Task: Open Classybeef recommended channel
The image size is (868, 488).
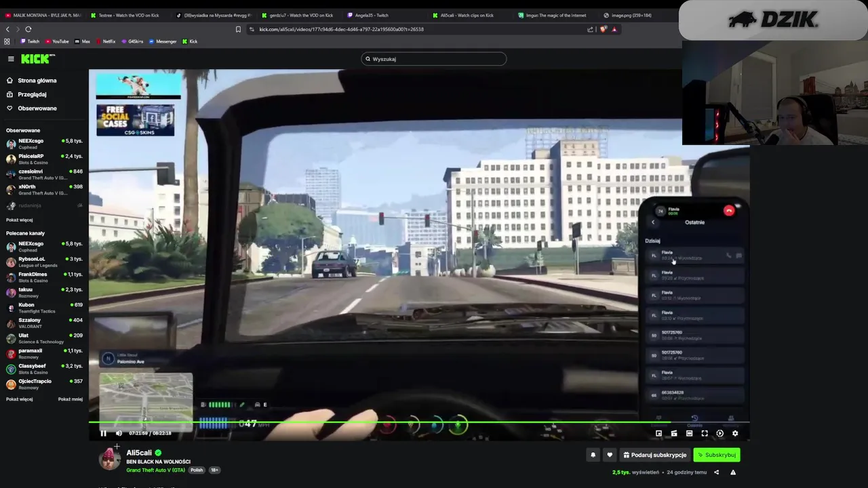Action: coord(44,369)
